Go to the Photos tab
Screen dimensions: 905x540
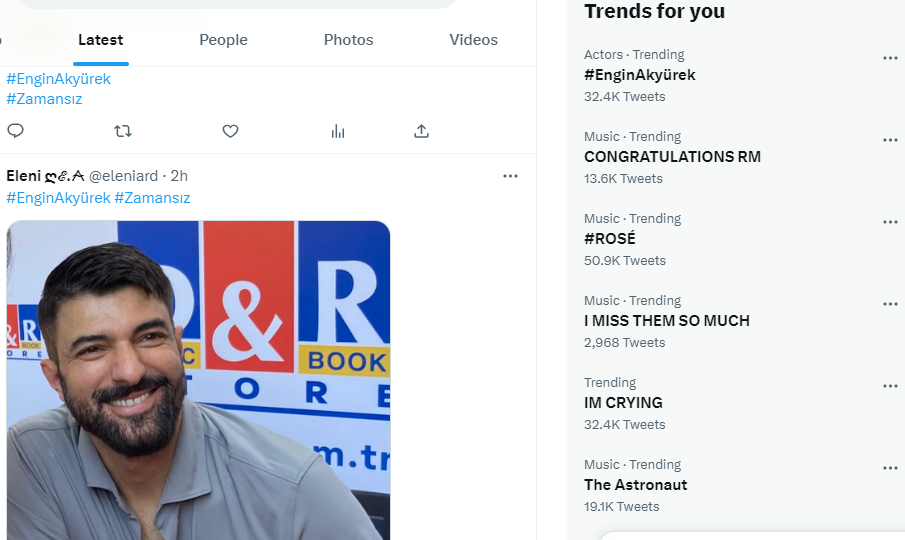pyautogui.click(x=348, y=40)
